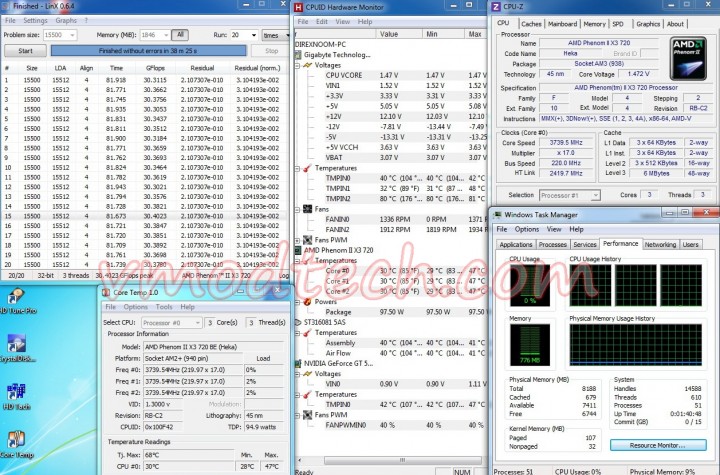Click Windows Task Manager title icon
The width and height of the screenshot is (720, 475).
tap(497, 215)
